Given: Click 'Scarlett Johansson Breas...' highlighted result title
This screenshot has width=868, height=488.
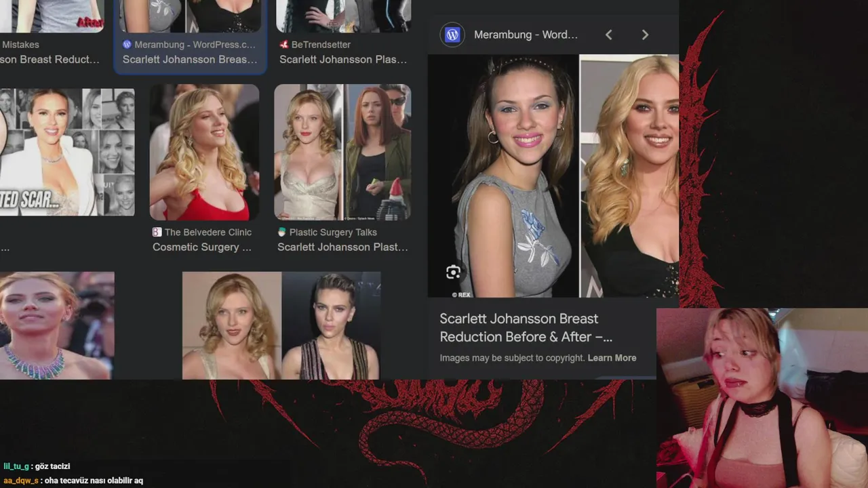Looking at the screenshot, I should (x=190, y=60).
